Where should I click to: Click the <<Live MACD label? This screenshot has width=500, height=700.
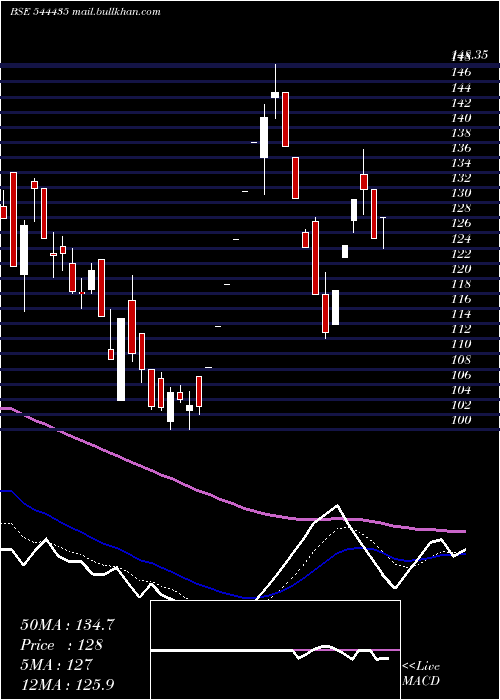pos(421,673)
